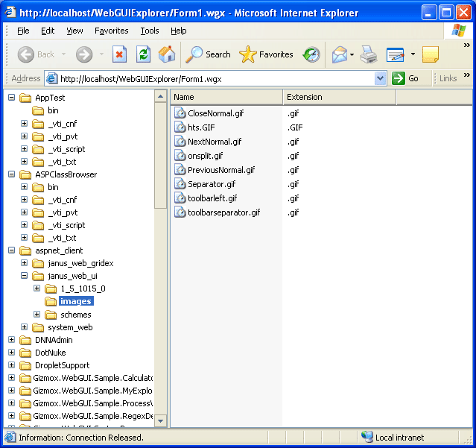Click the CloseNormal.gif file icon
Viewport: 476px width, 448px height.
[x=180, y=113]
